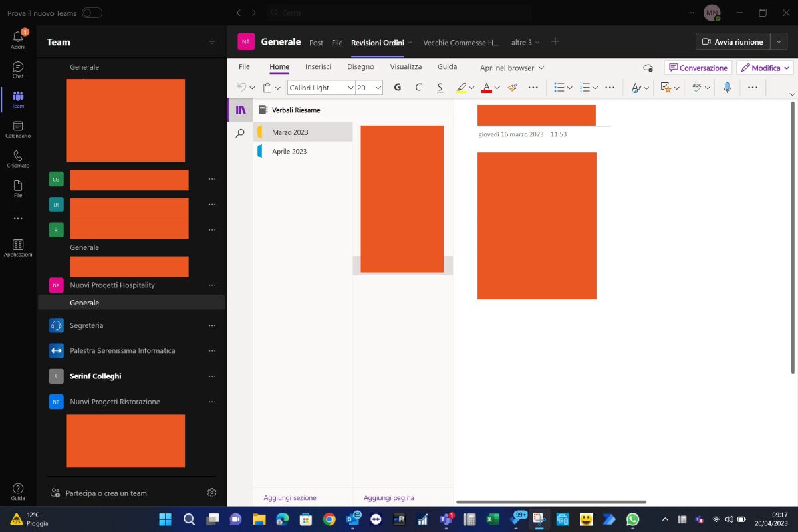Viewport: 798px width, 532px height.
Task: Pick the text highlighter tool
Action: (462, 87)
